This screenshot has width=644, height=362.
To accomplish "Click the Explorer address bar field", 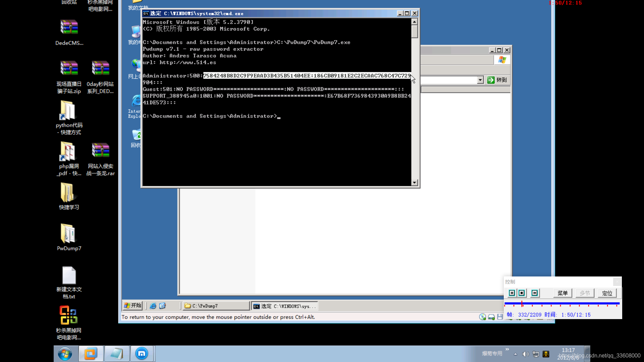I will point(449,80).
